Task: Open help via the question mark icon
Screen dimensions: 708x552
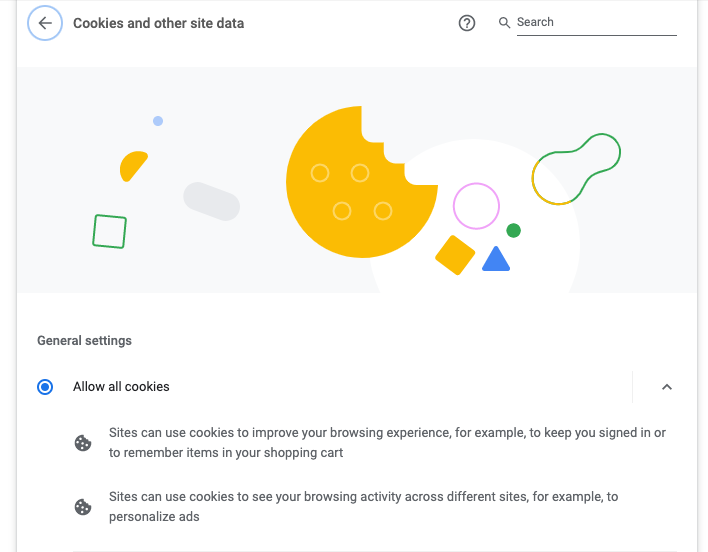Action: pyautogui.click(x=466, y=23)
